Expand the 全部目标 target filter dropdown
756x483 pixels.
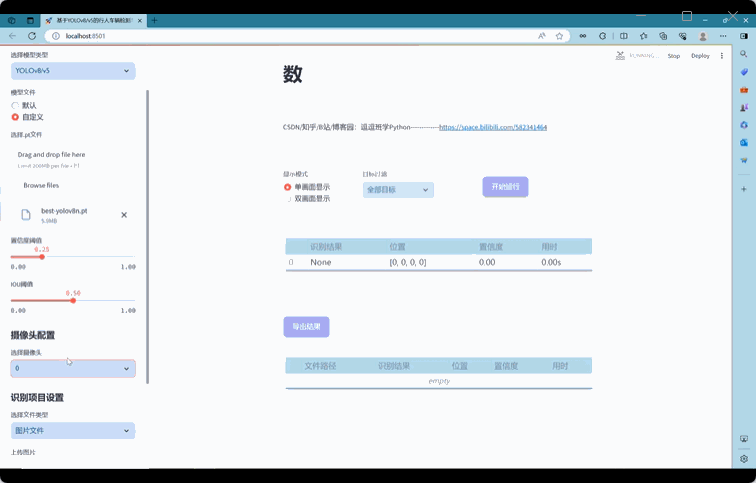pyautogui.click(x=398, y=190)
